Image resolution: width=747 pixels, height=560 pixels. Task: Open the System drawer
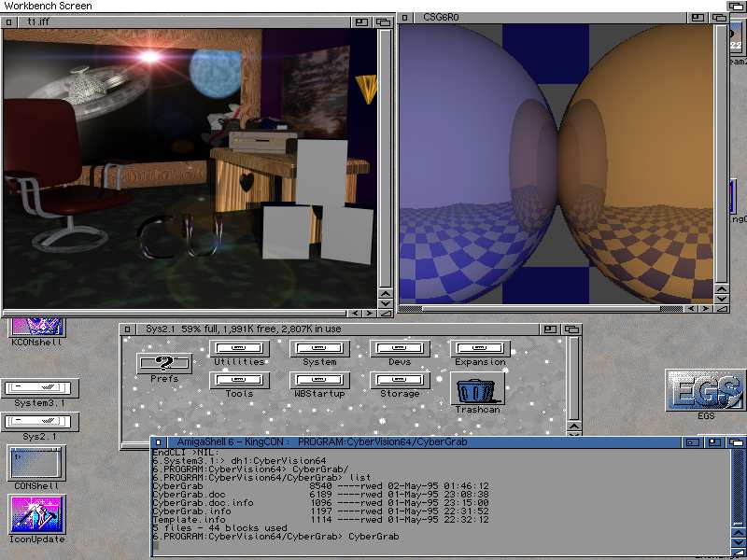[x=319, y=353]
